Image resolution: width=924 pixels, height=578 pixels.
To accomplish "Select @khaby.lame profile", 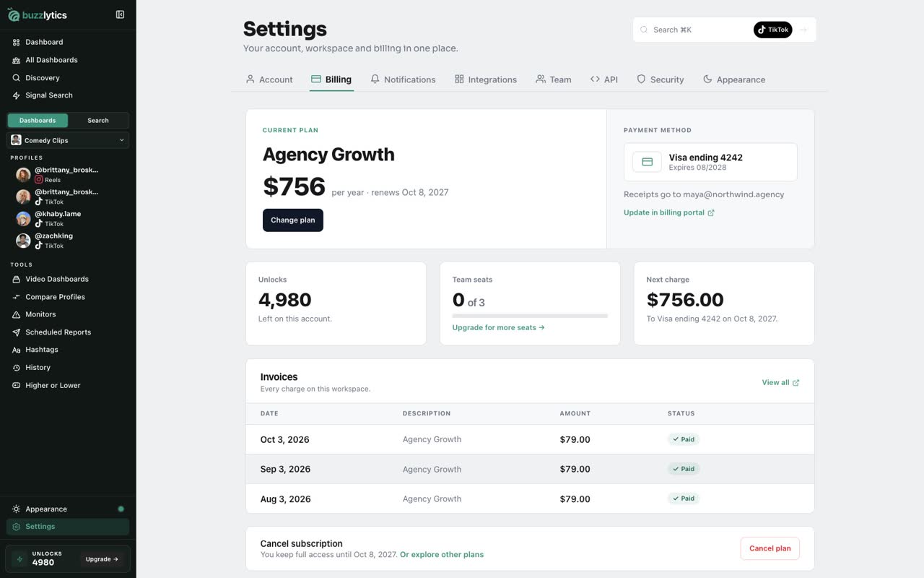I will coord(68,219).
